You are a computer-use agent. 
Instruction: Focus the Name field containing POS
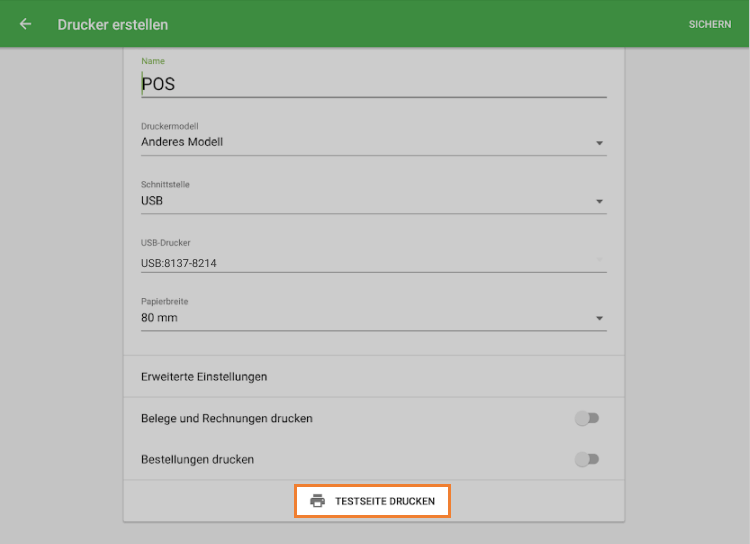372,84
